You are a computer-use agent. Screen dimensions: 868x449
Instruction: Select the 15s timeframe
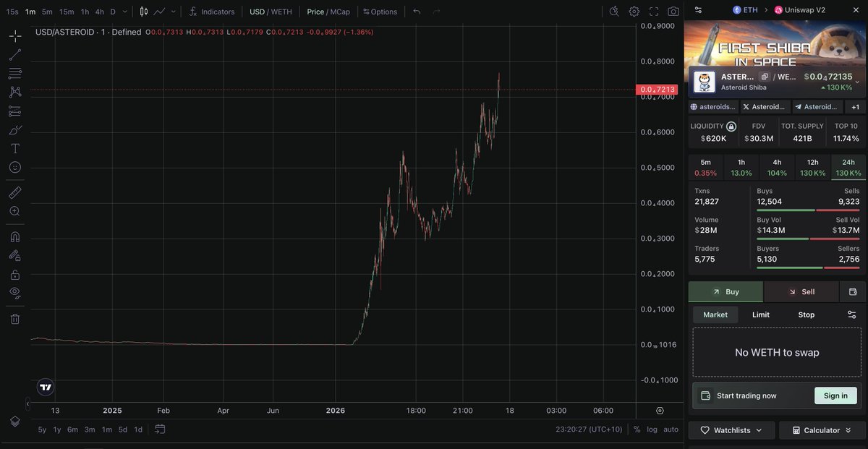point(12,12)
